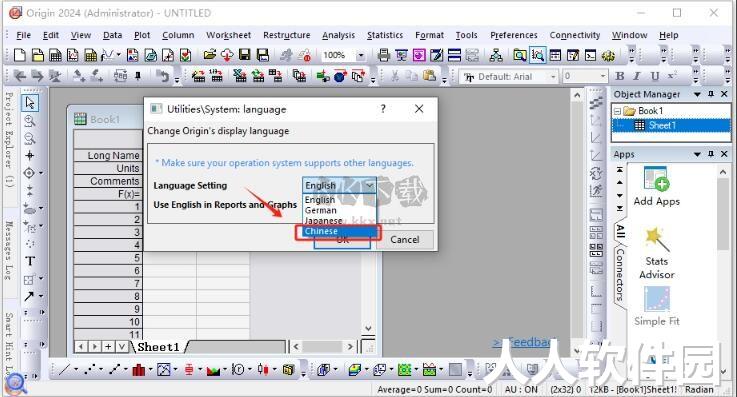Open the Analysis menu
Image resolution: width=737 pixels, height=397 pixels.
point(338,35)
